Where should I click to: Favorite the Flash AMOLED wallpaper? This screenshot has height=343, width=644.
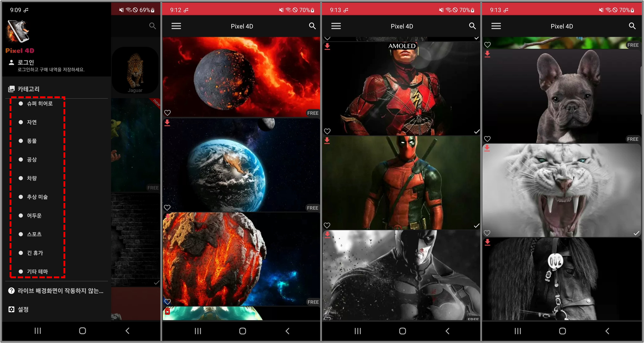point(327,131)
